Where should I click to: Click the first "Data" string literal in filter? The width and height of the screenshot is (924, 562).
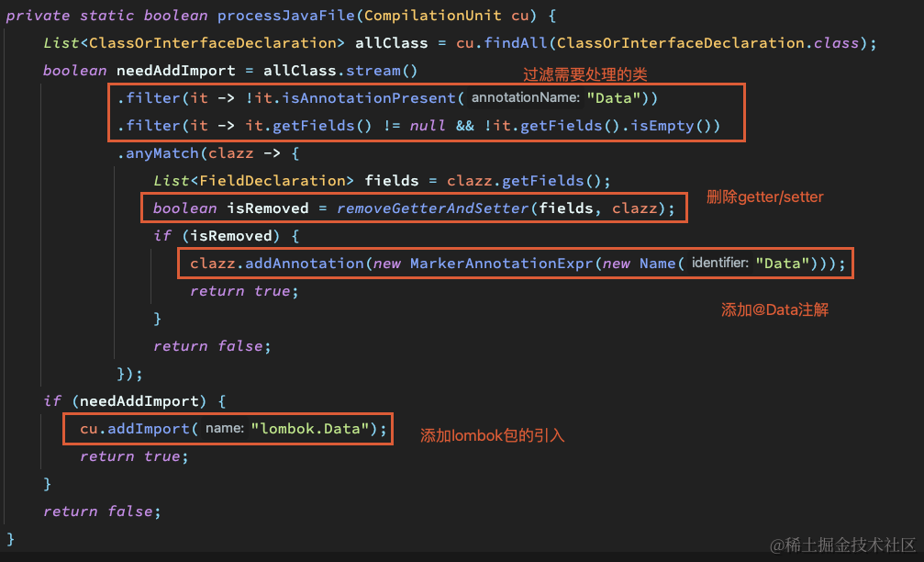(x=614, y=98)
